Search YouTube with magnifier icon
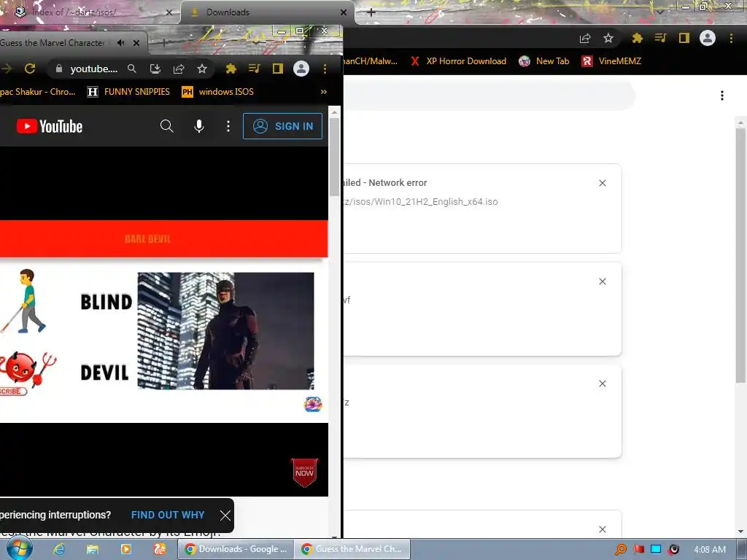 coord(167,126)
